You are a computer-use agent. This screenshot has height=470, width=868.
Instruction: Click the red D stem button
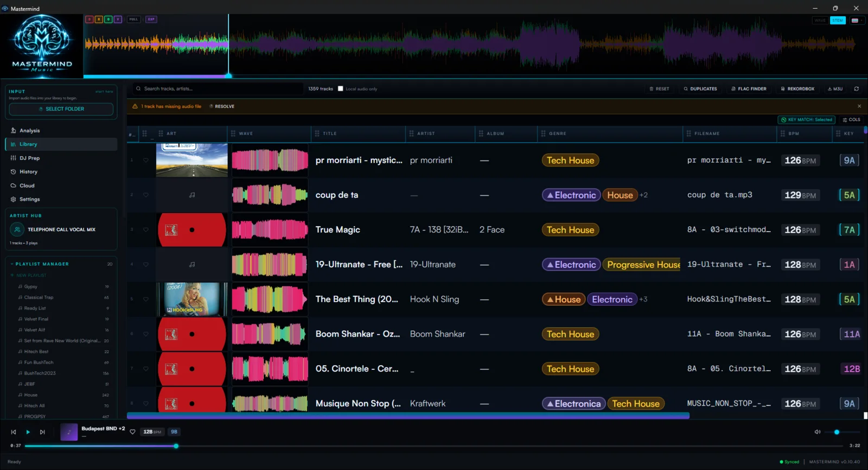[x=89, y=20]
